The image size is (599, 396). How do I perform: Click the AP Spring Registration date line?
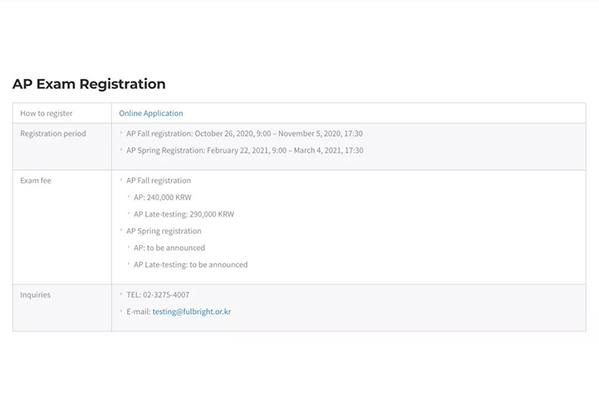click(245, 150)
